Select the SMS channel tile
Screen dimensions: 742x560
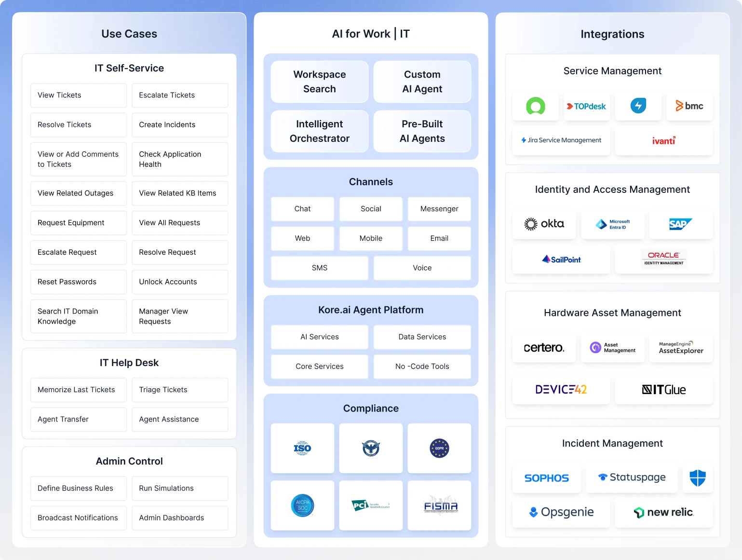(x=320, y=268)
